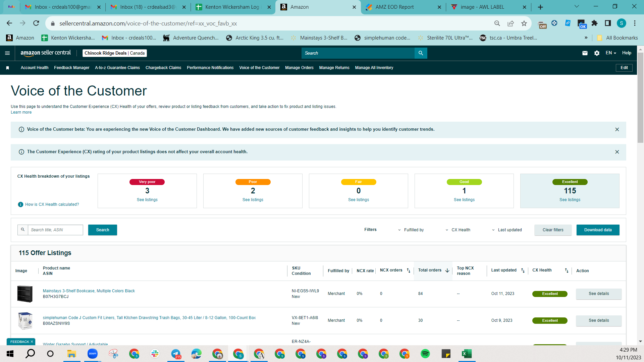Reload the current page
Screen dimensions: 644x362
(x=36, y=23)
